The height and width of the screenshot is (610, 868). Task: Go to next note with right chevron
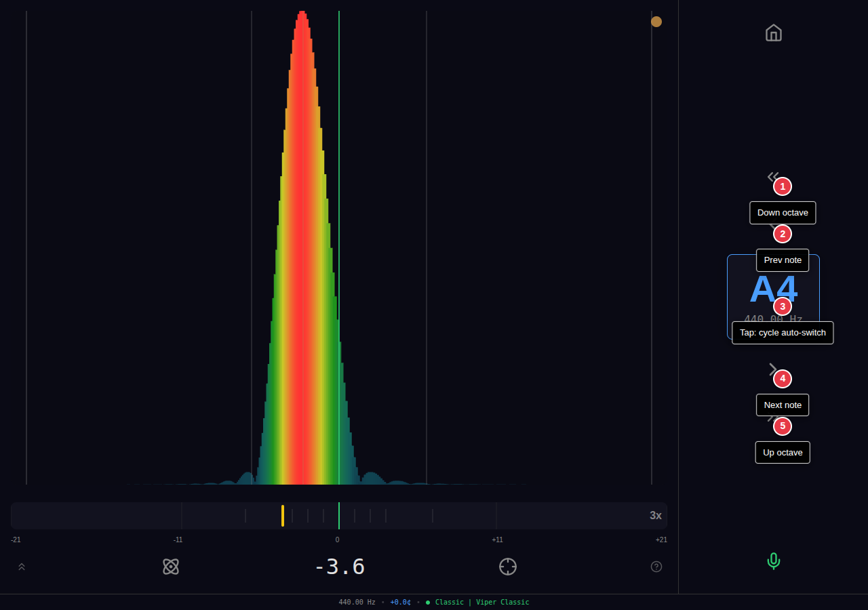point(772,369)
